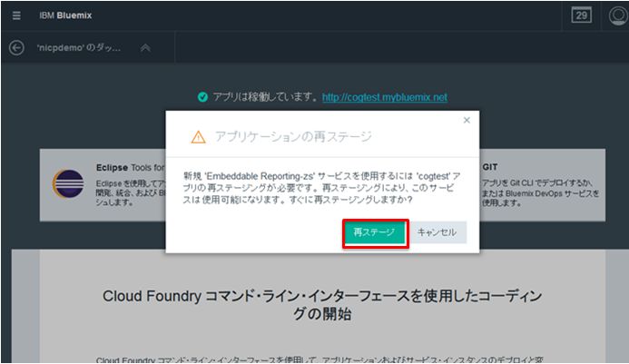629x364 pixels.
Task: Open the user profile avatar
Action: click(615, 16)
